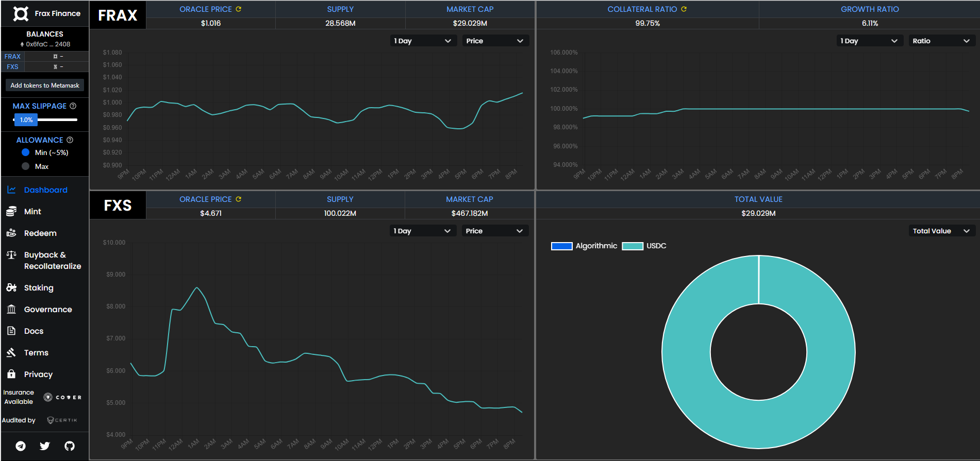Screen dimensions: 980x461
Task: Click FXS oracle price value $4.671
Action: click(x=211, y=213)
